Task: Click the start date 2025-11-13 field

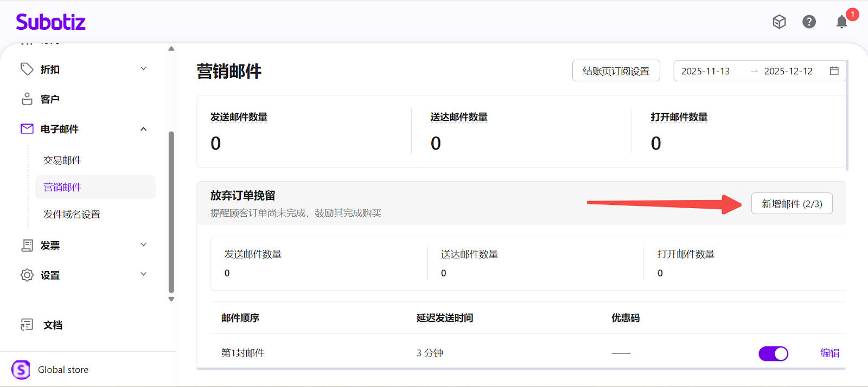Action: point(706,71)
